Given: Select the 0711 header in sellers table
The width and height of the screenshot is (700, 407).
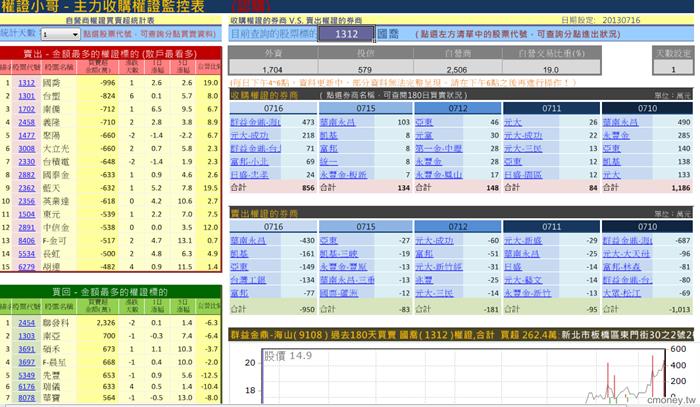Looking at the screenshot, I should click(551, 227).
